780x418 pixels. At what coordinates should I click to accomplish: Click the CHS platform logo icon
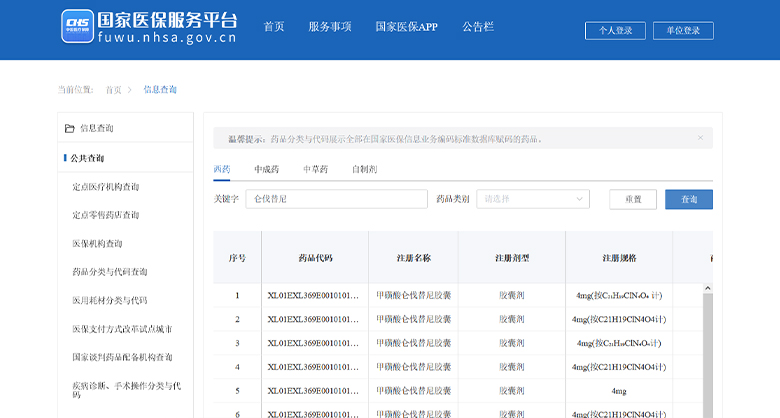(x=77, y=27)
